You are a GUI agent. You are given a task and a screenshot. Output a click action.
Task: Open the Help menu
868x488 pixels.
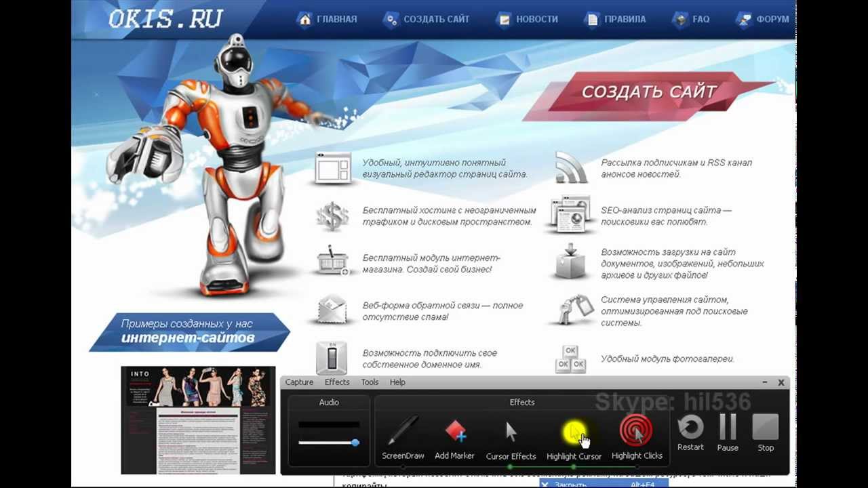(397, 382)
